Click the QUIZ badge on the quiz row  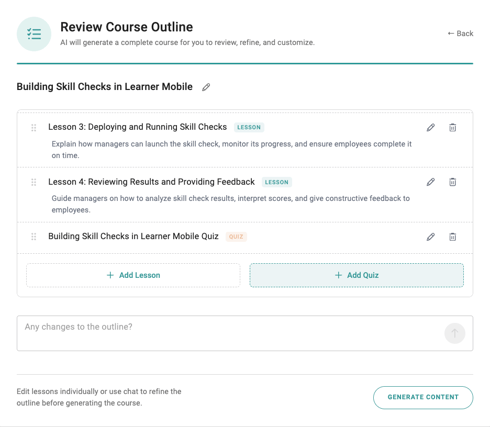[x=236, y=237]
